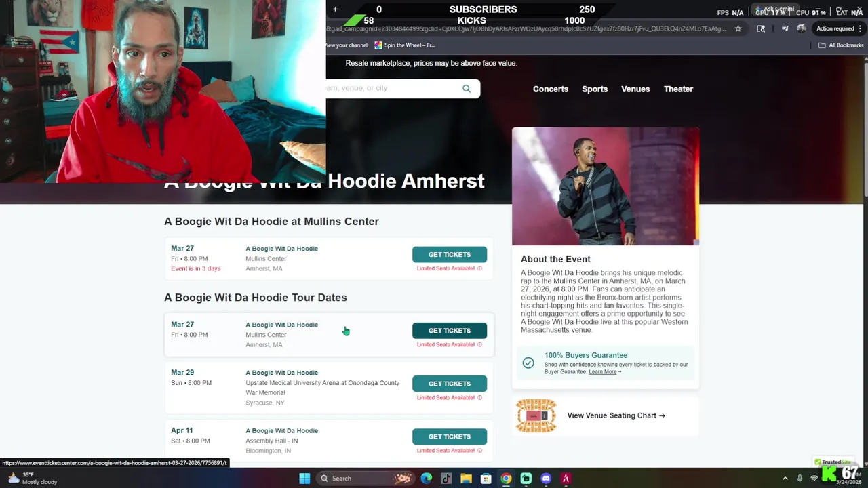Open the Streamlabs app from the taskbar

526,479
